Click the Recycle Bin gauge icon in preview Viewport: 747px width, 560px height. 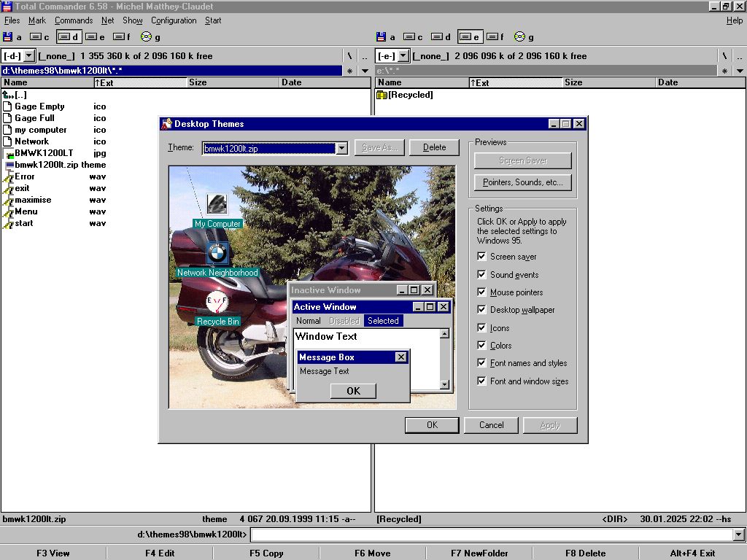pos(217,302)
